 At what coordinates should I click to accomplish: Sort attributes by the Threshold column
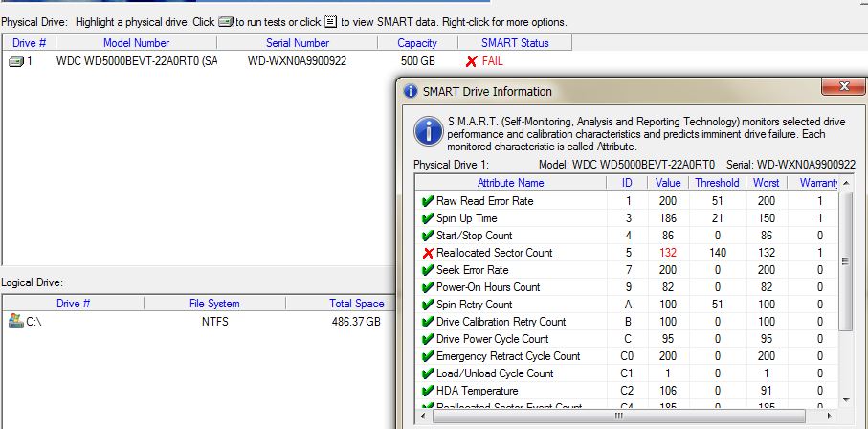coord(716,183)
